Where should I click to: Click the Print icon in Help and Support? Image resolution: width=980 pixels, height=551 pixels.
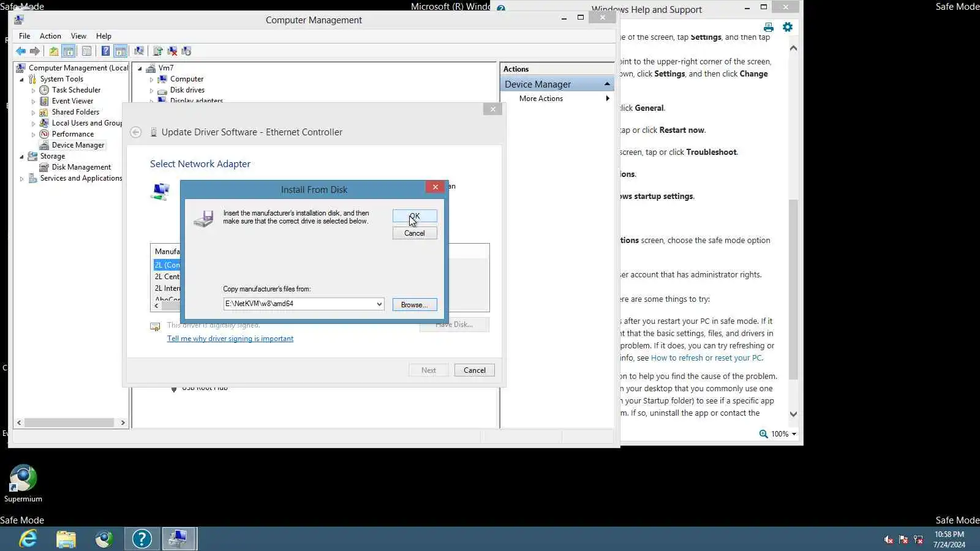769,28
